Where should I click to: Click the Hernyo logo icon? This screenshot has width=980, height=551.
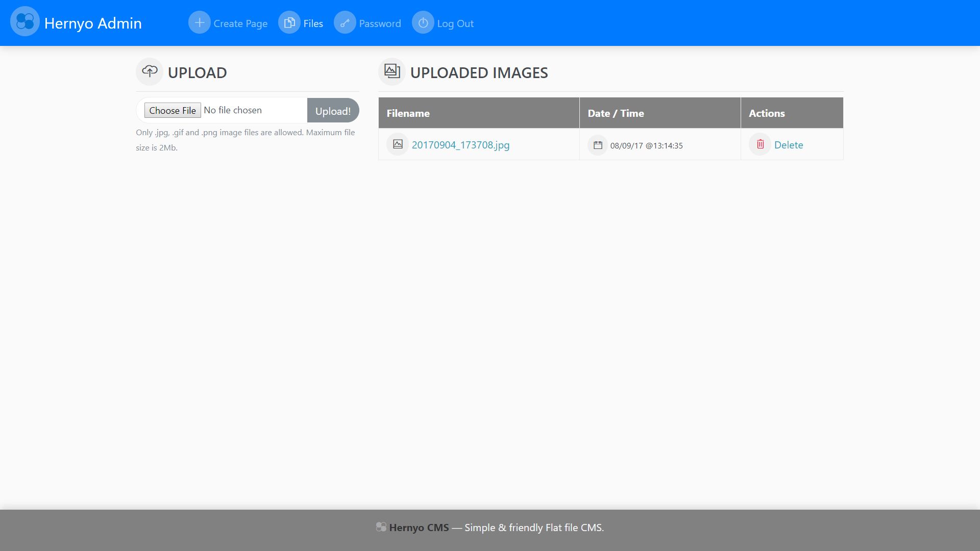tap(24, 21)
